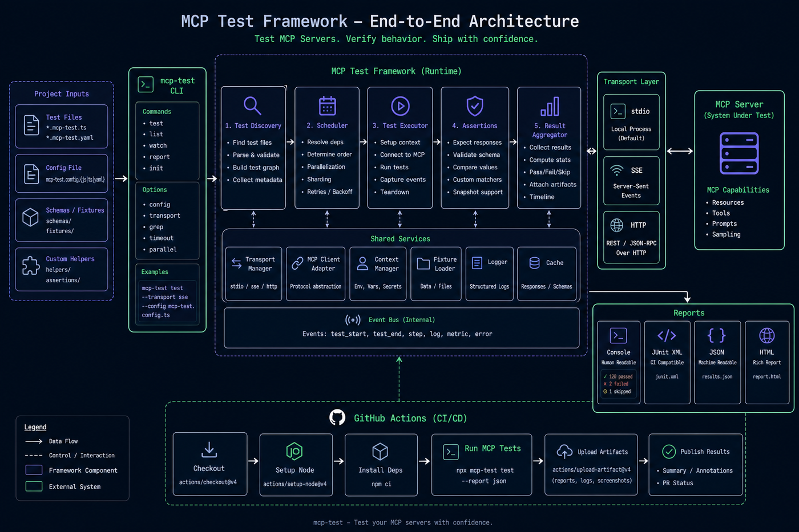The image size is (799, 532).
Task: Click the Checkout download icon
Action: tap(209, 449)
